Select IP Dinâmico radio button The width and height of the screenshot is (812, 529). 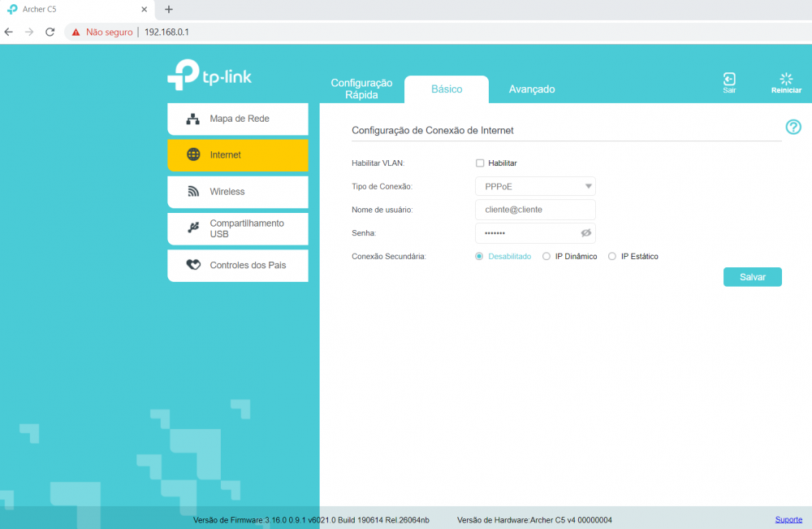click(x=546, y=257)
